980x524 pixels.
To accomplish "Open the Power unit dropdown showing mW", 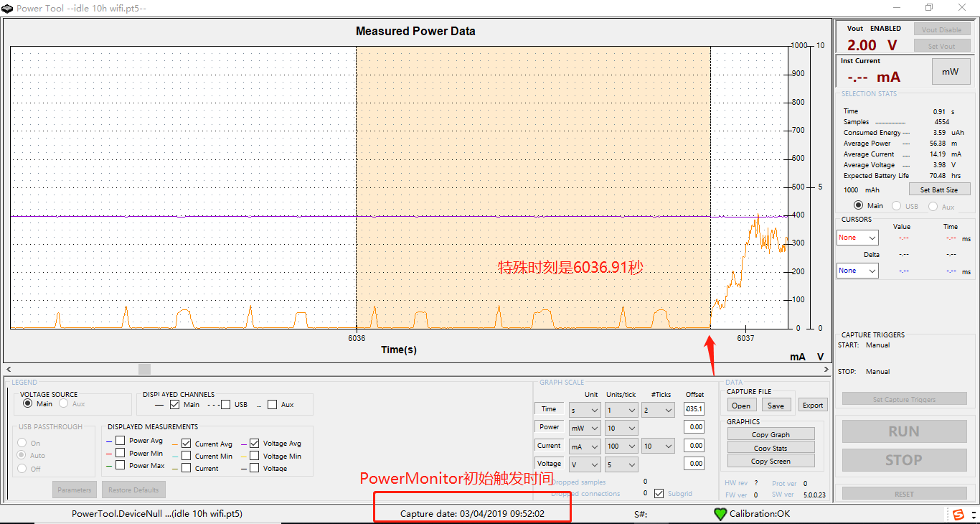I will pyautogui.click(x=585, y=428).
